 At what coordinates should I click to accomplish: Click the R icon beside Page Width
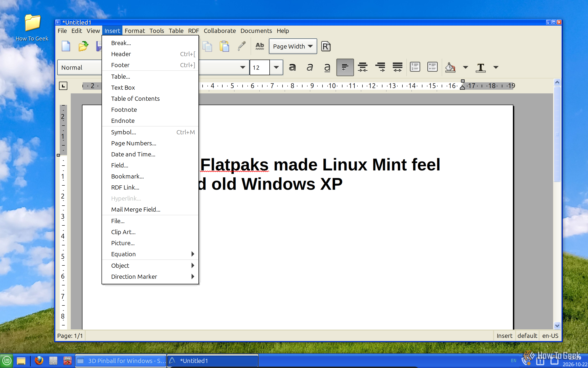click(326, 46)
